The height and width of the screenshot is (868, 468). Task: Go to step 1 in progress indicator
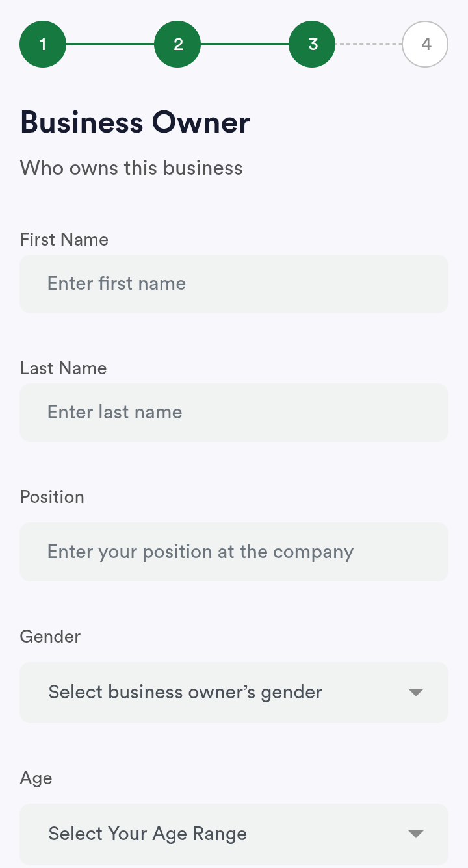point(43,44)
